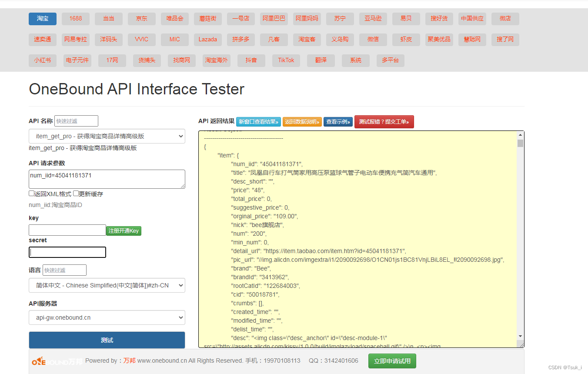Click into the key input field
Image resolution: width=588 pixels, height=374 pixels.
67,230
